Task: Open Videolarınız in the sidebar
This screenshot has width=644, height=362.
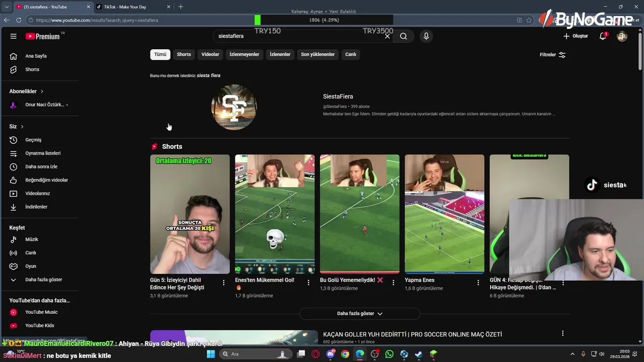Action: (40, 194)
